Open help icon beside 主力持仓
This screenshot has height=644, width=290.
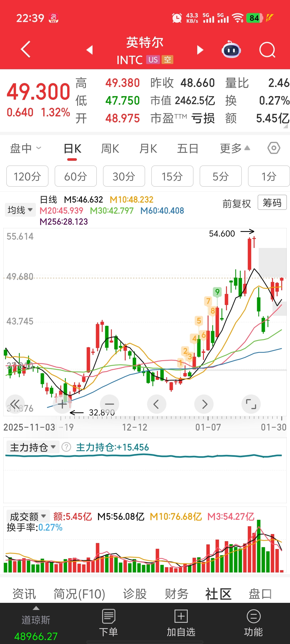pyautogui.click(x=66, y=447)
